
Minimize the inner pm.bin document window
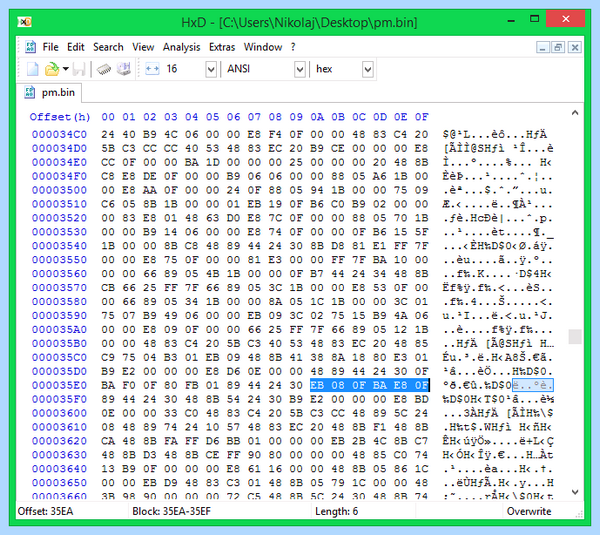point(542,47)
